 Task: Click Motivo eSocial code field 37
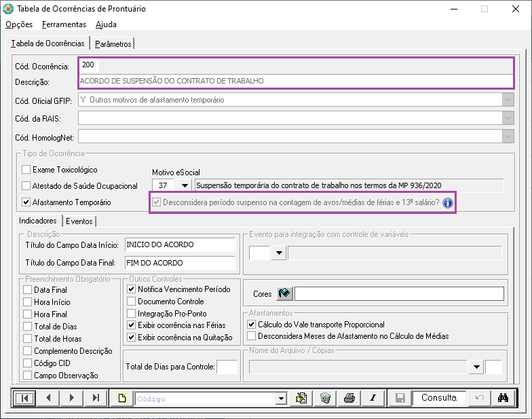point(164,185)
